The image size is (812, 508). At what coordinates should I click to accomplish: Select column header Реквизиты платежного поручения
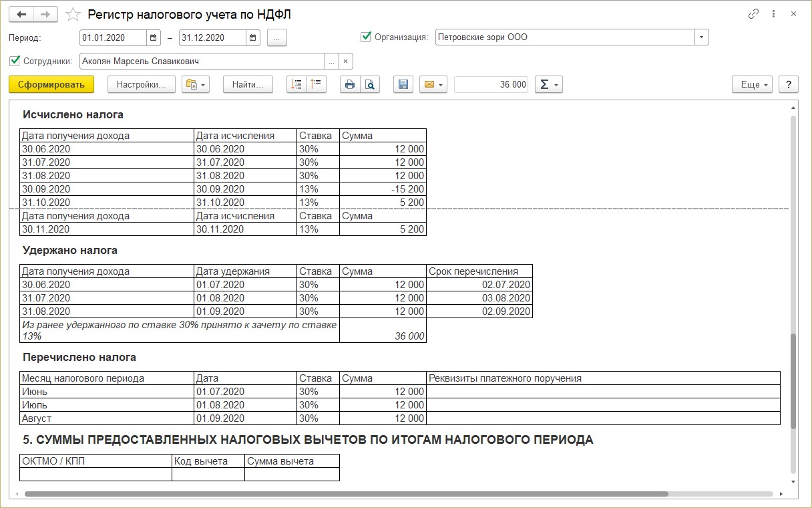603,378
